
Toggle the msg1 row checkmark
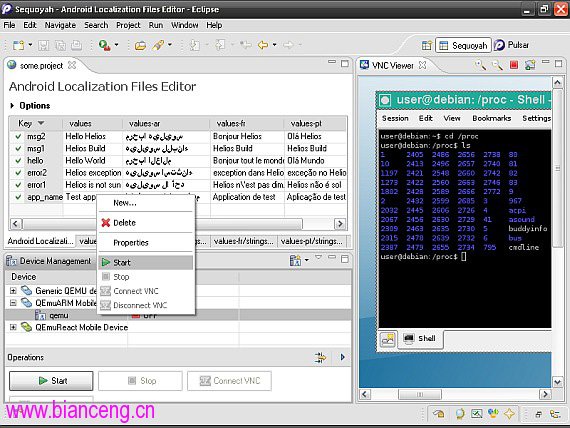[x=18, y=148]
